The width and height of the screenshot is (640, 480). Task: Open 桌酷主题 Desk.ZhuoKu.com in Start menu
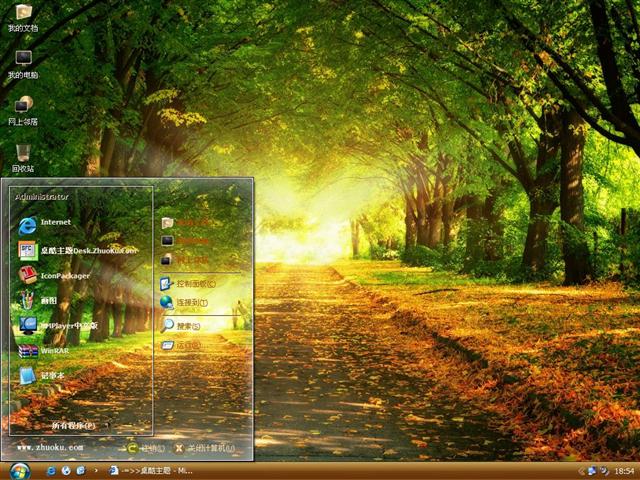78,250
